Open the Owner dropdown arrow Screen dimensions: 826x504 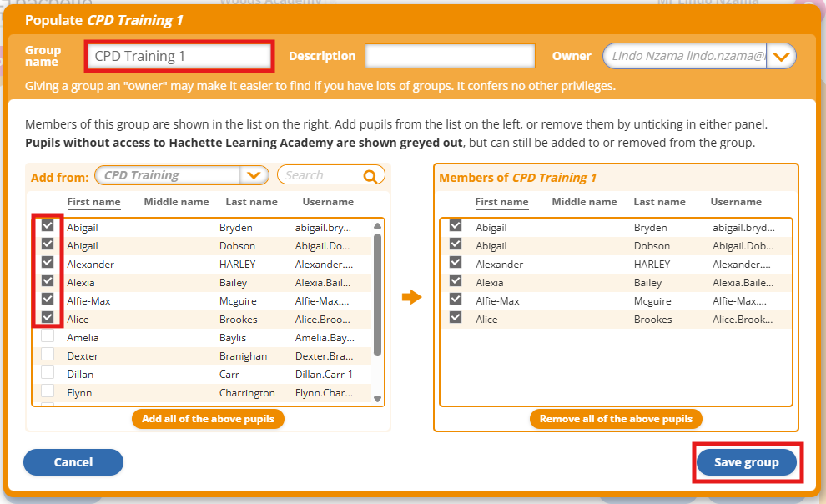tap(781, 57)
